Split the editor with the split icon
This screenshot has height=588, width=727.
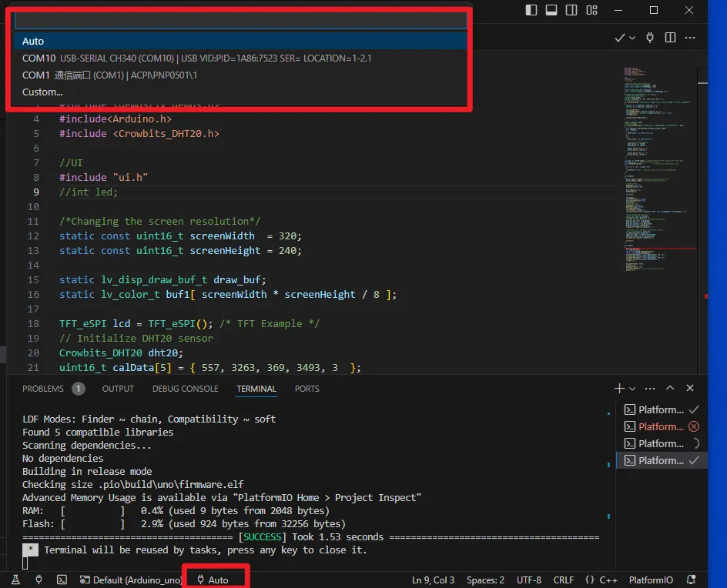pos(670,38)
